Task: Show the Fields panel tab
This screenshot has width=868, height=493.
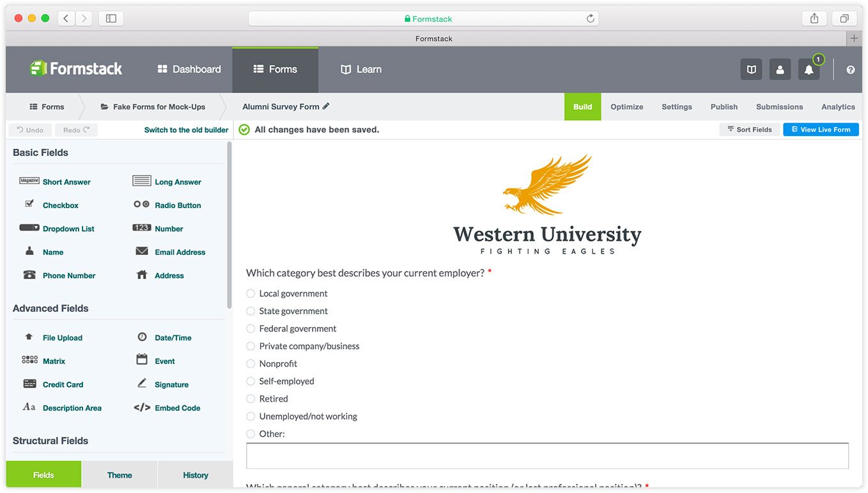Action: coord(43,474)
